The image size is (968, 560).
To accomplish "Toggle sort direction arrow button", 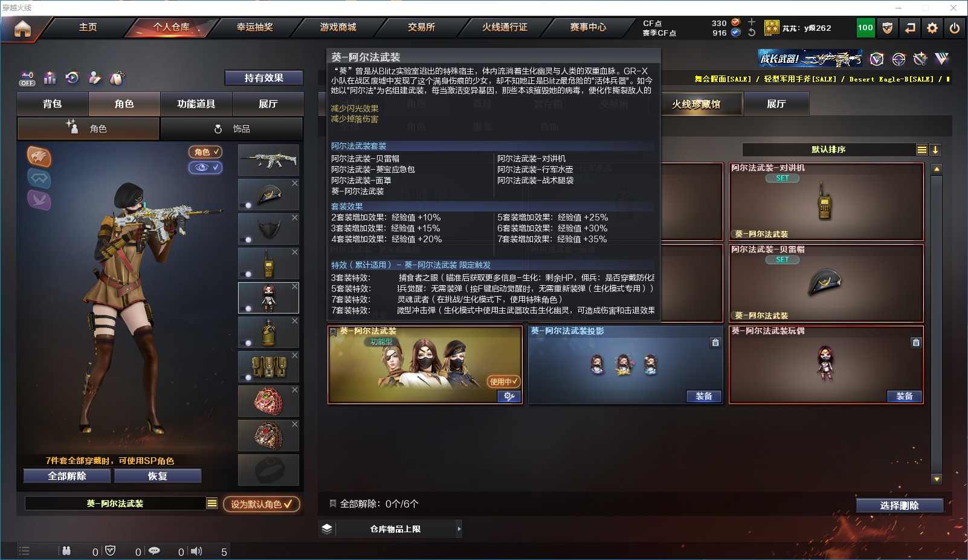I will pyautogui.click(x=935, y=150).
